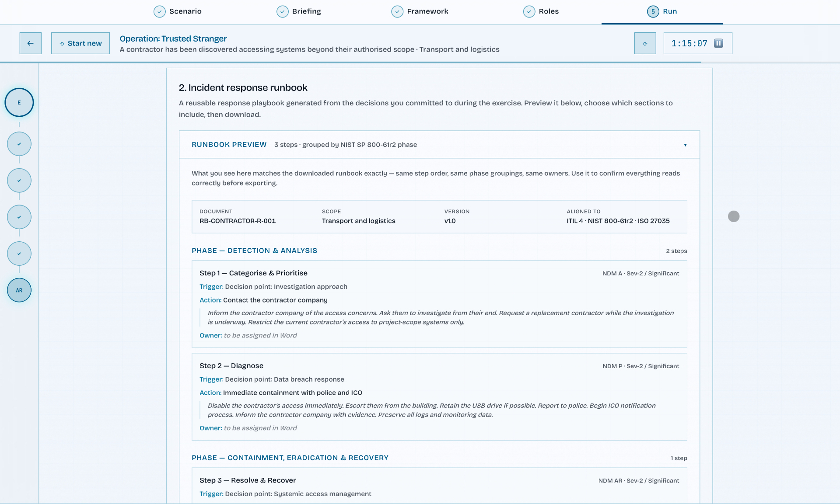The image size is (840, 504).
Task: Click the action Contact the contractor company
Action: coord(275,300)
